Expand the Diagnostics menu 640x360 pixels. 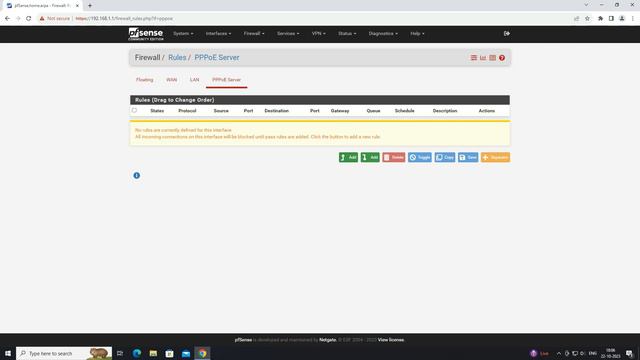(x=383, y=33)
